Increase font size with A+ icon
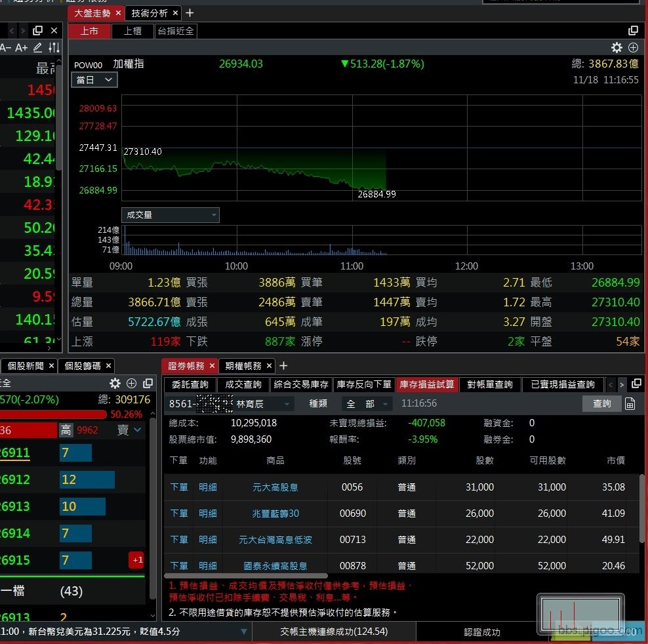The height and width of the screenshot is (644, 648). click(22, 48)
